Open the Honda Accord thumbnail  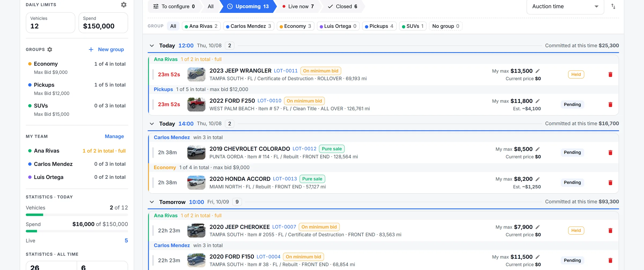(196, 183)
